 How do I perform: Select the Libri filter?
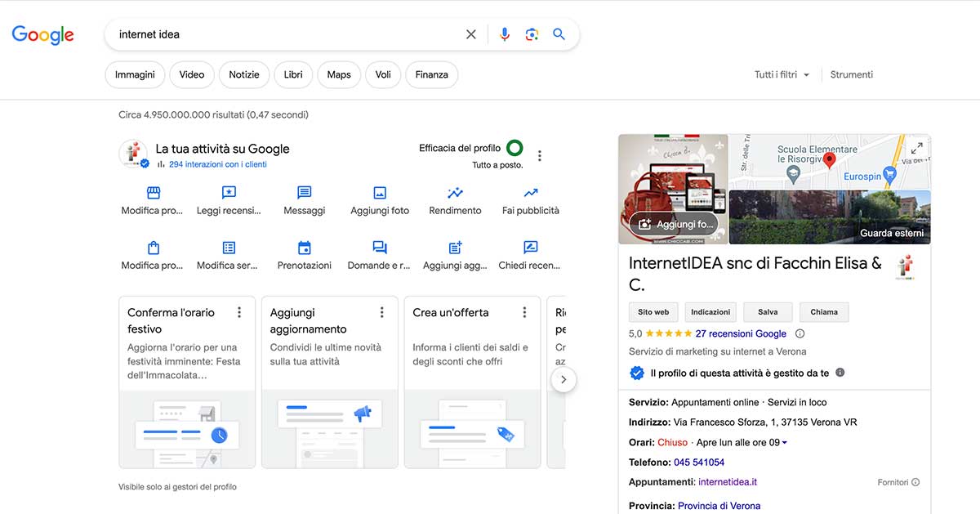293,74
